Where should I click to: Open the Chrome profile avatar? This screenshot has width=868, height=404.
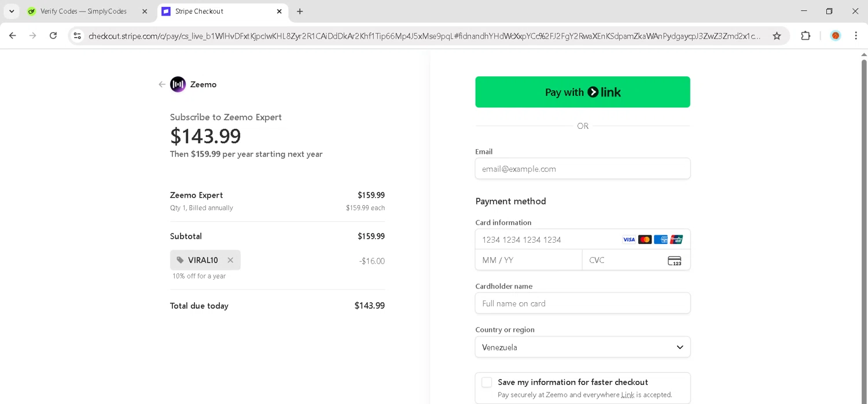coord(836,36)
